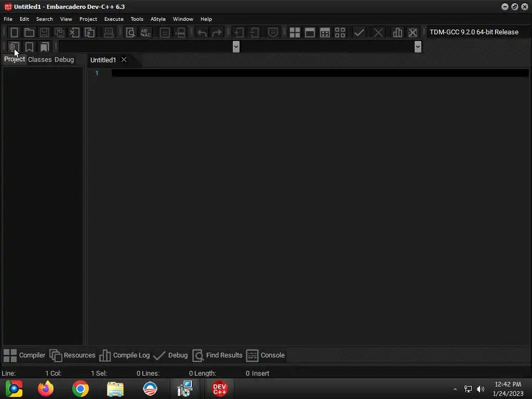Click the Replace (AB→AC) icon

pyautogui.click(x=146, y=33)
